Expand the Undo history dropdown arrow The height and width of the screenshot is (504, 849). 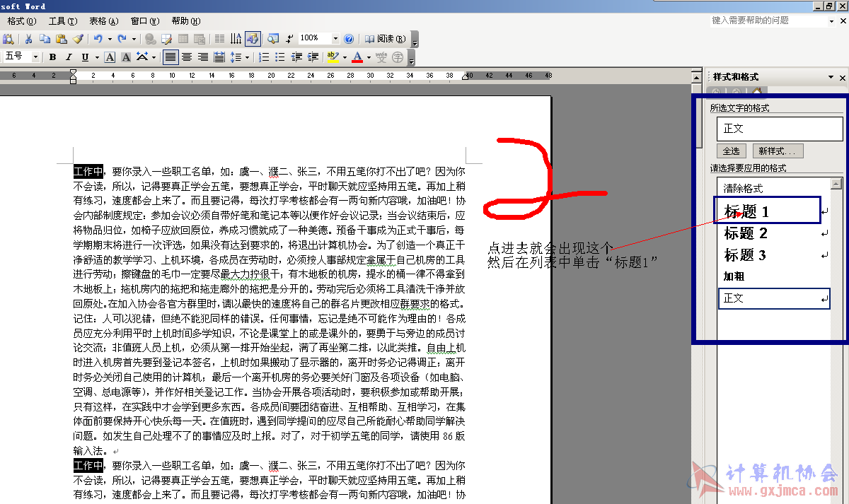[110, 39]
